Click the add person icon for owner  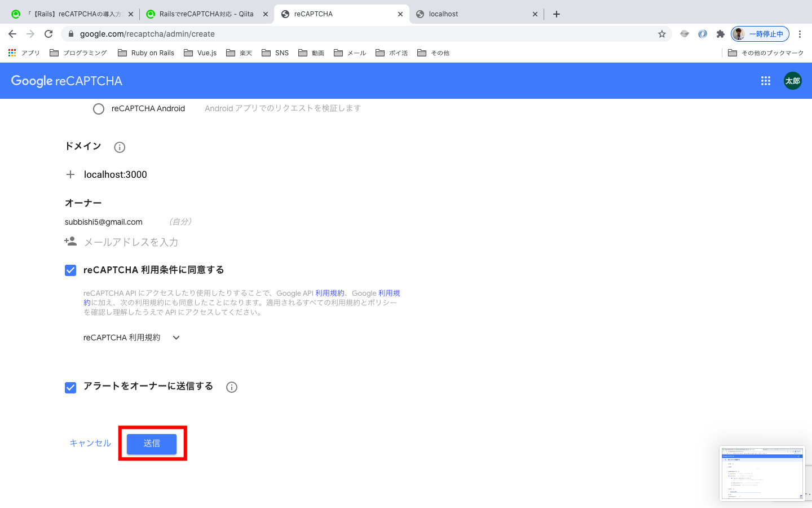[x=70, y=242]
